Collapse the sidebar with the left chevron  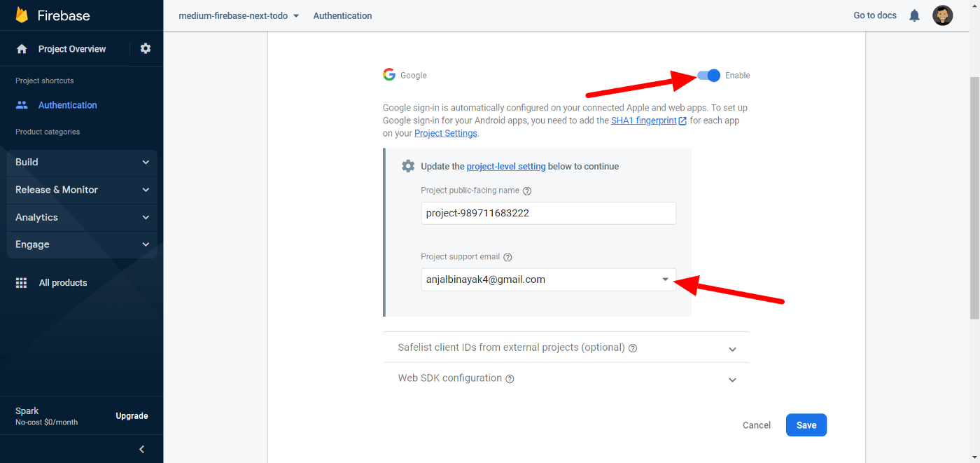[141, 449]
